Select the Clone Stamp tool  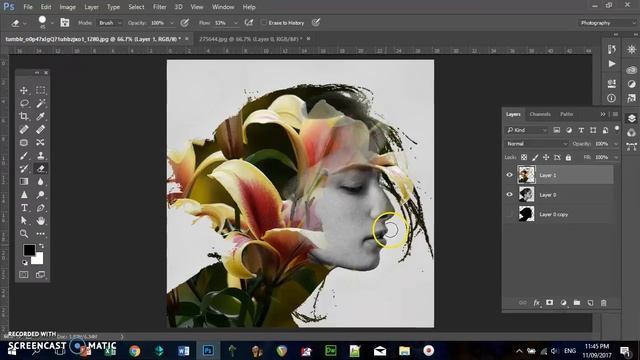[x=40, y=156]
